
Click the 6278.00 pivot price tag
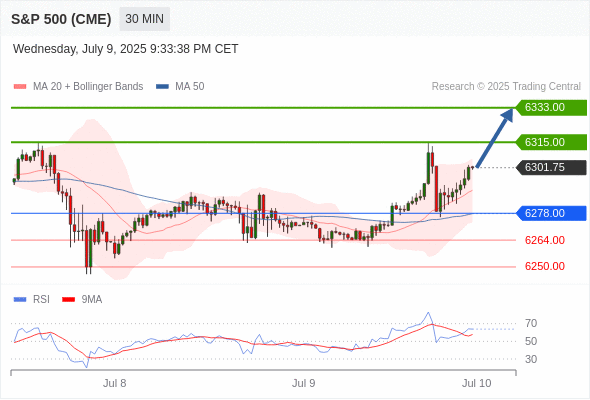click(x=550, y=213)
